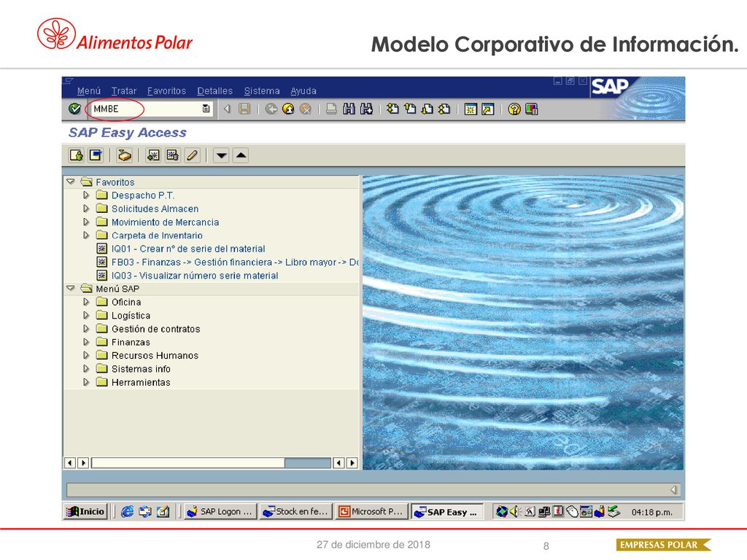
Task: Click the User Menu icon
Action: [x=76, y=155]
